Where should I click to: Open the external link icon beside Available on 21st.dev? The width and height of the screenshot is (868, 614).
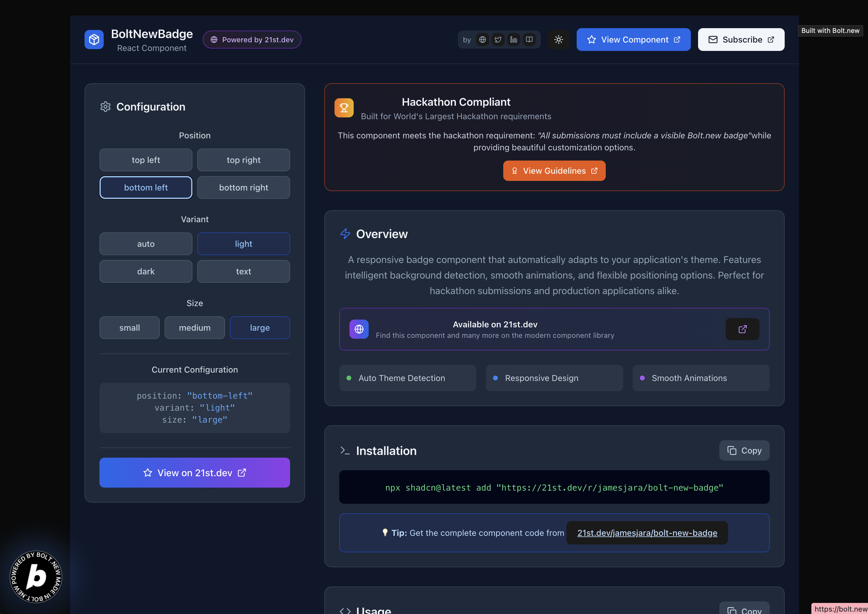[742, 329]
